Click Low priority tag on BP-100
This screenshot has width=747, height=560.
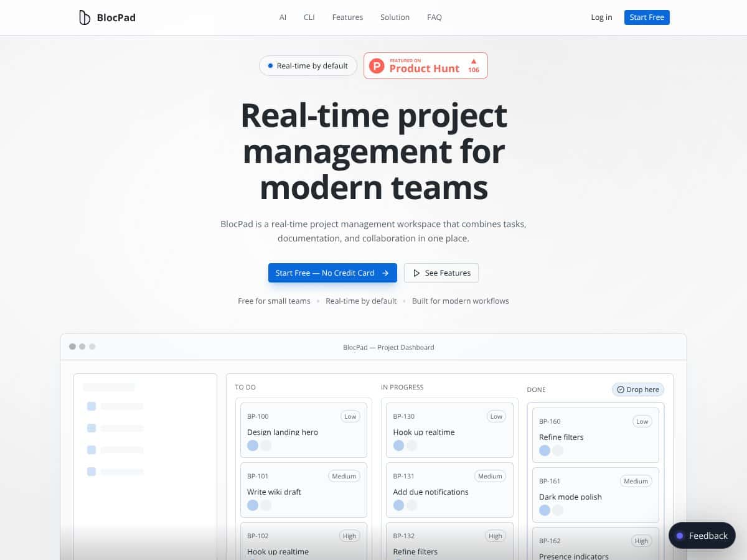350,416
